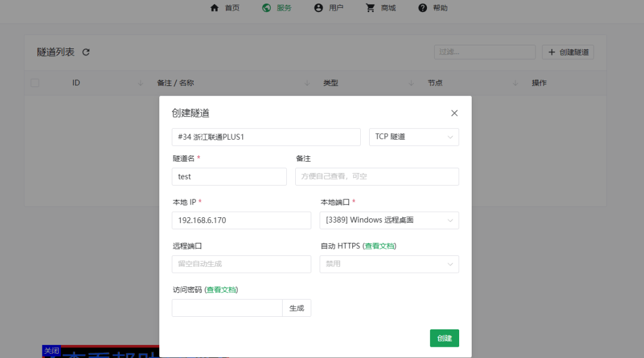This screenshot has height=358, width=644.
Task: Sort by 备注 / 名称 column arrow
Action: pyautogui.click(x=307, y=83)
